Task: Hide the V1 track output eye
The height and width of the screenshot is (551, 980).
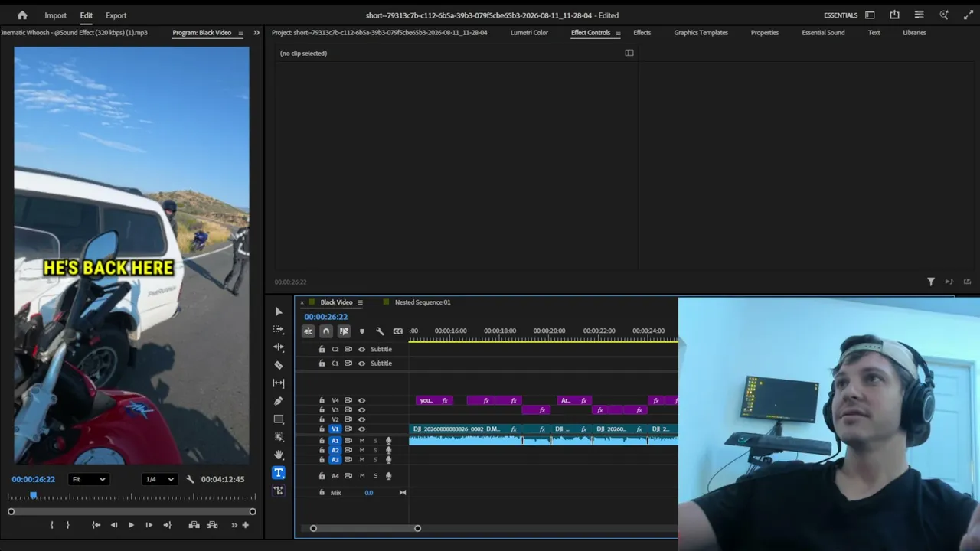Action: click(x=361, y=429)
